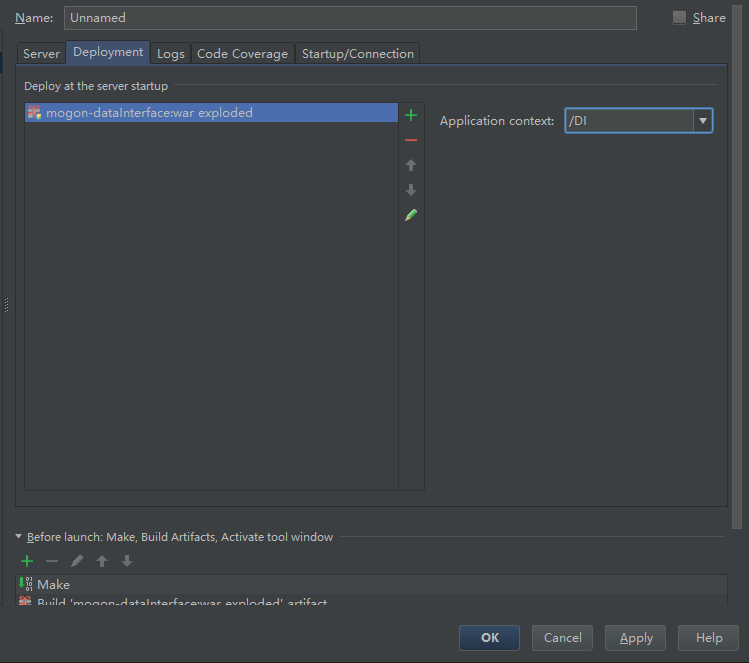Edit artifact with green pencil icon
The height and width of the screenshot is (663, 749).
[x=410, y=215]
